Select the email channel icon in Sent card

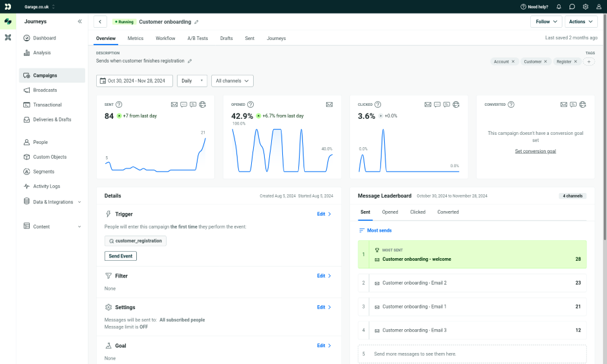click(x=174, y=105)
